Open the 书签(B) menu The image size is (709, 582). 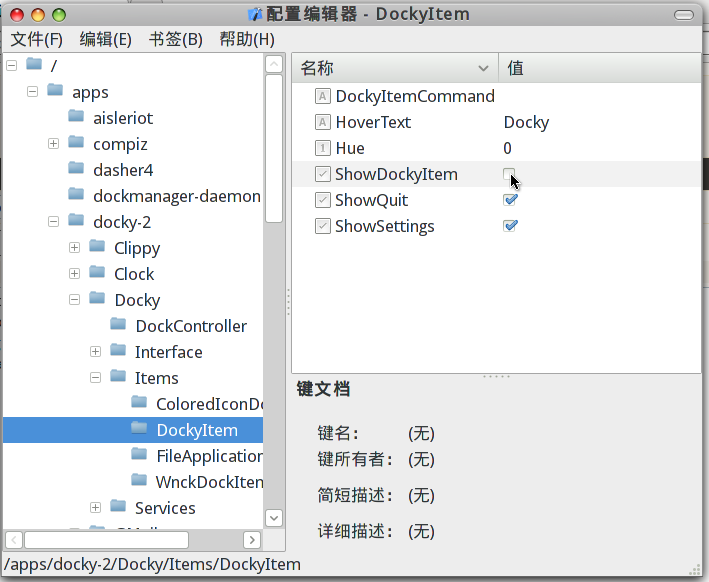click(176, 39)
